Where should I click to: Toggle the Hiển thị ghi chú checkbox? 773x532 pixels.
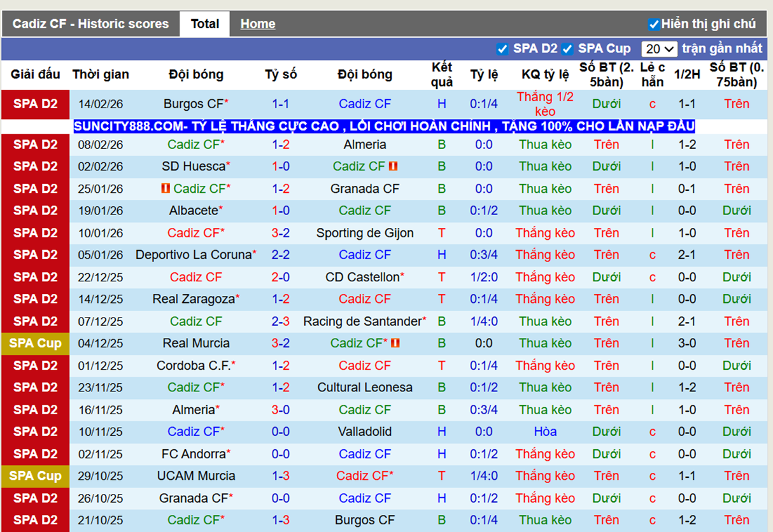point(653,24)
